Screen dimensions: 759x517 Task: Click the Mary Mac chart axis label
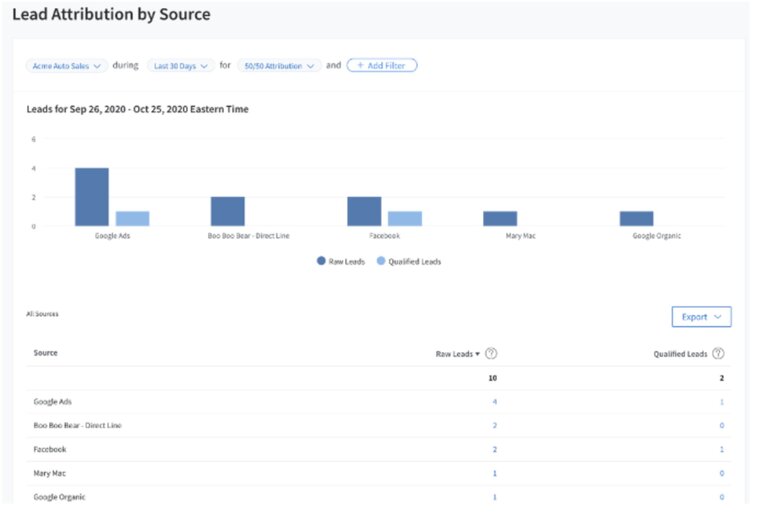coord(521,236)
